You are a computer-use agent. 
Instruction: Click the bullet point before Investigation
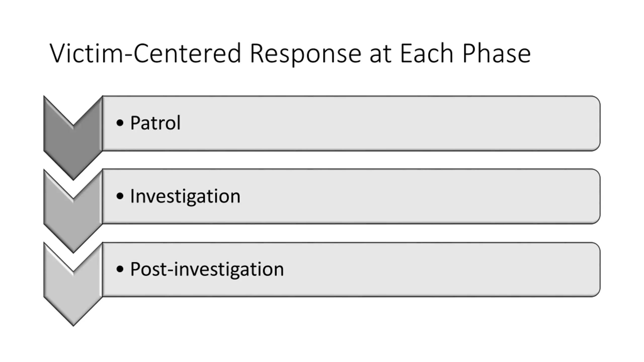click(x=120, y=196)
